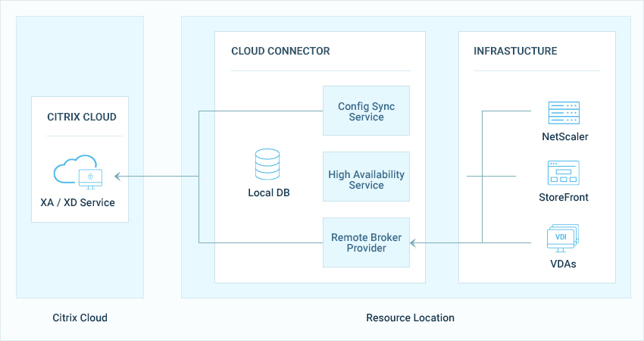Click the Local DB label
Image resolution: width=644 pixels, height=341 pixels.
point(269,192)
